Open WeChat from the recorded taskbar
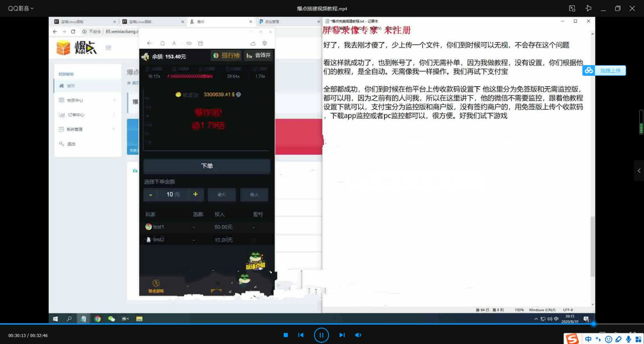 pyautogui.click(x=111, y=319)
